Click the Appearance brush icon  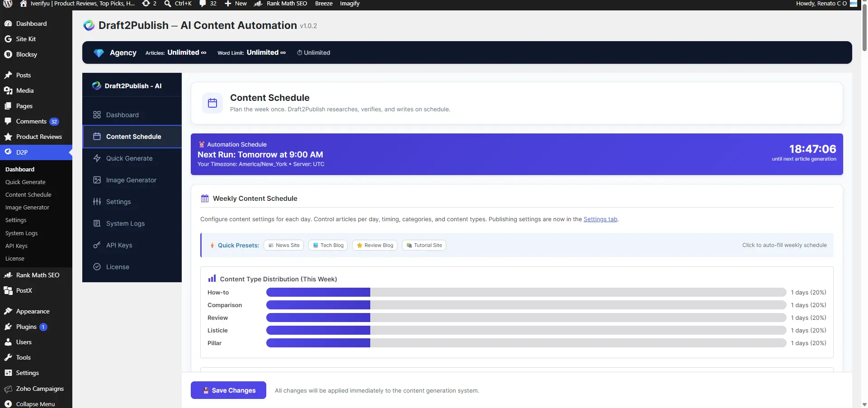pyautogui.click(x=8, y=311)
